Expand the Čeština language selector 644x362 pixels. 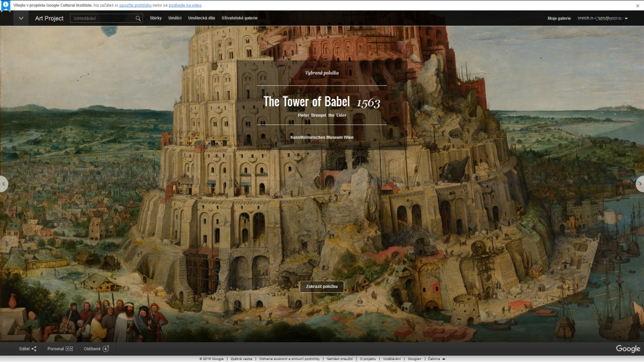coord(436,359)
